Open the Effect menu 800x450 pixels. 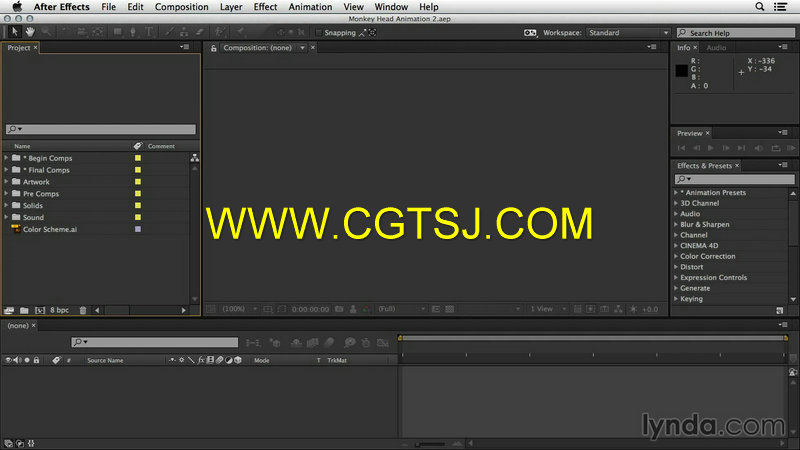tap(265, 7)
